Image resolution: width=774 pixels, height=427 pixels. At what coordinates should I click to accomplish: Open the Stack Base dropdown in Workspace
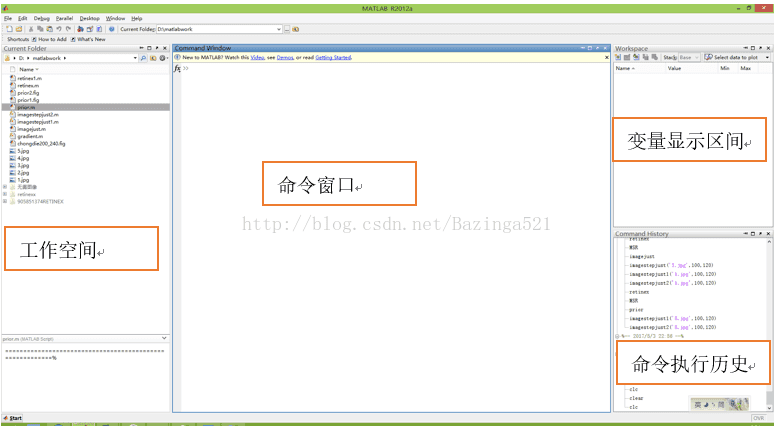690,57
